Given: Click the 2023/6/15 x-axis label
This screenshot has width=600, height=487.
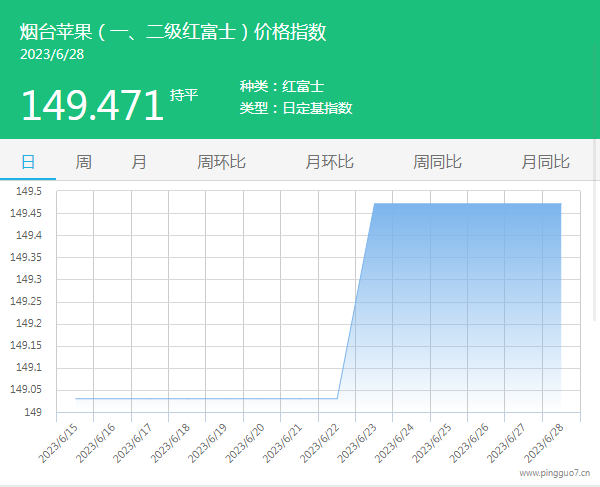Looking at the screenshot, I should coord(60,441).
